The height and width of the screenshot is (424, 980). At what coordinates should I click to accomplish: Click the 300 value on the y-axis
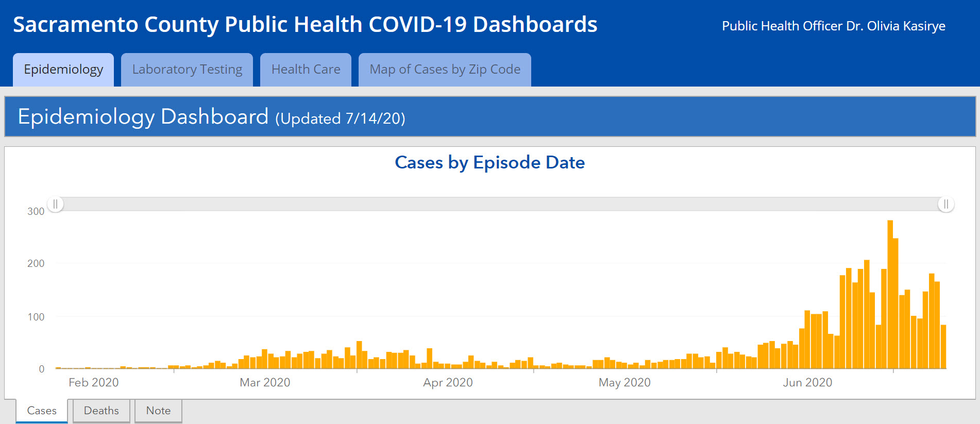[36, 211]
